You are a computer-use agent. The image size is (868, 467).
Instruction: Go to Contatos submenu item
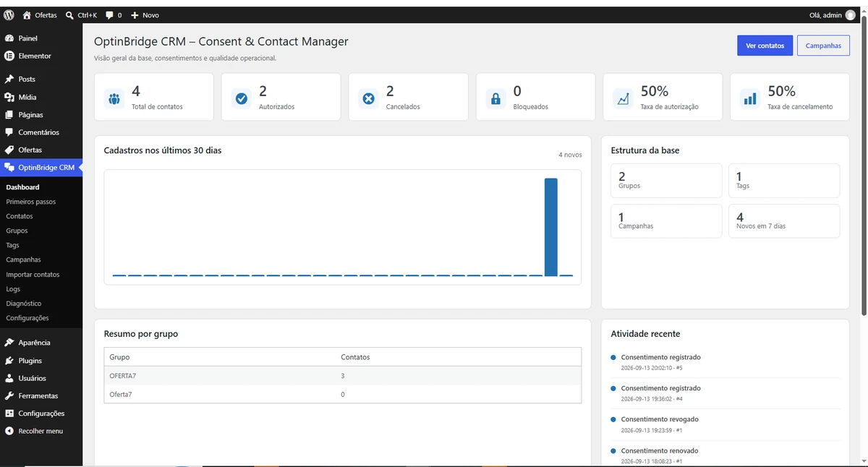[x=20, y=216]
